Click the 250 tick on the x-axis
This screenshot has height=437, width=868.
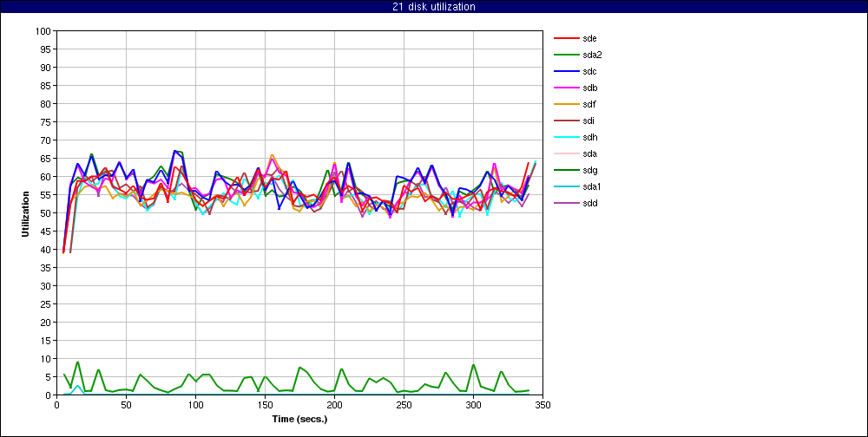click(x=404, y=405)
